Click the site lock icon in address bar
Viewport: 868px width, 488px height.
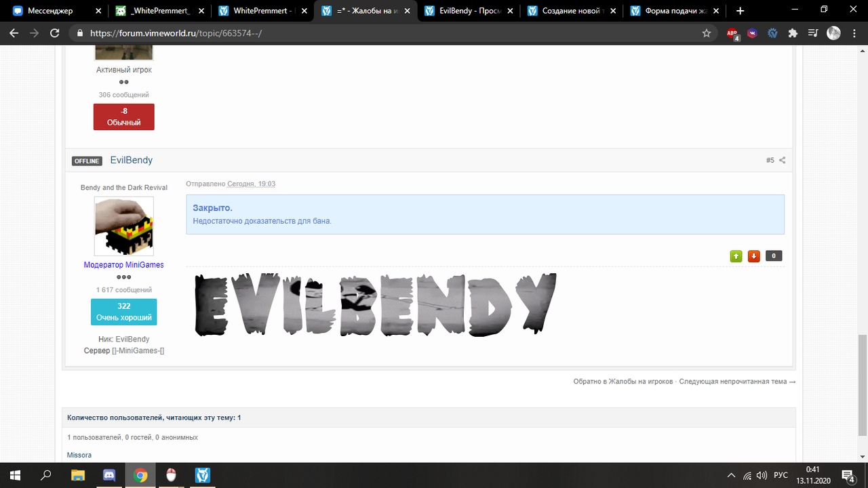[x=80, y=33]
